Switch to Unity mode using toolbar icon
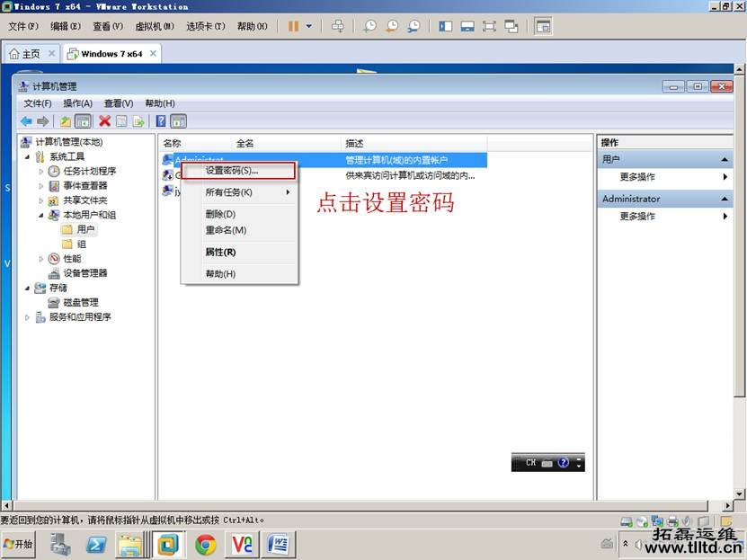Viewport: 747px width, 560px height. pyautogui.click(x=512, y=26)
